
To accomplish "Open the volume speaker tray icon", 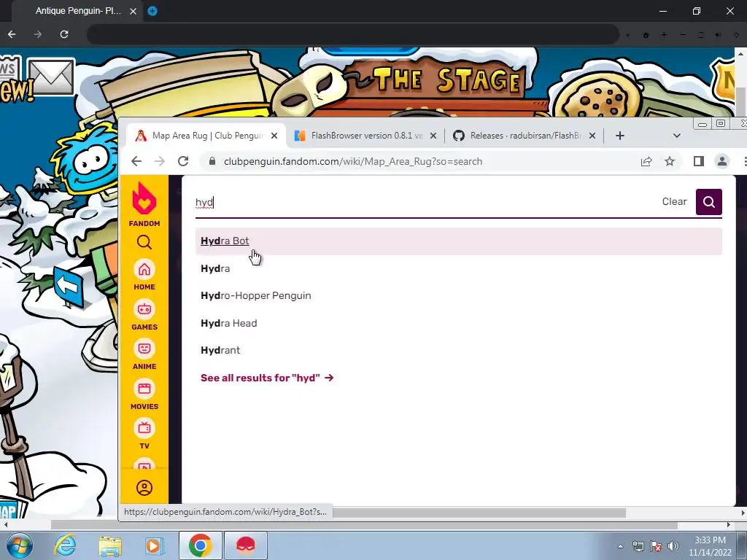I will (673, 546).
